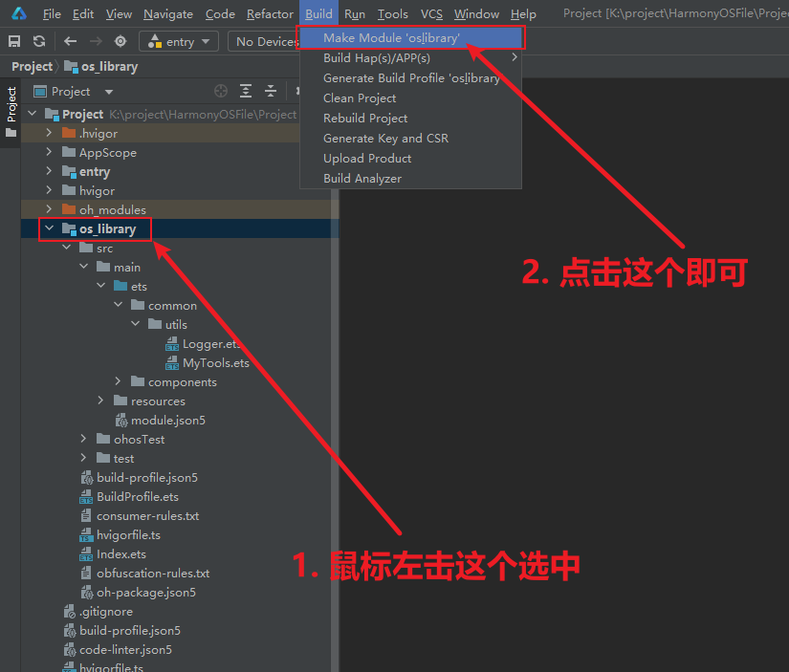The width and height of the screenshot is (789, 672).
Task: Expand the entry module node
Action: (49, 171)
